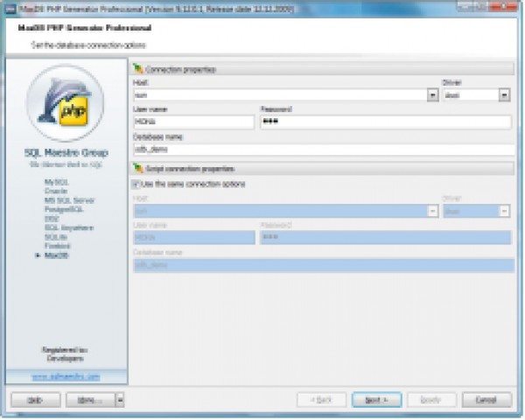Select MS SQL Server in product list
The height and width of the screenshot is (420, 525).
click(69, 200)
